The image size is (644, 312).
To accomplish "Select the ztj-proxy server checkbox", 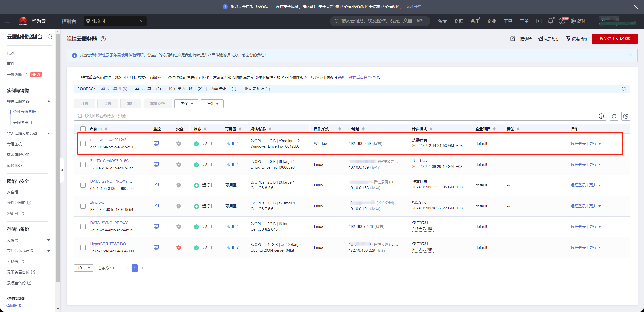I will 83,206.
